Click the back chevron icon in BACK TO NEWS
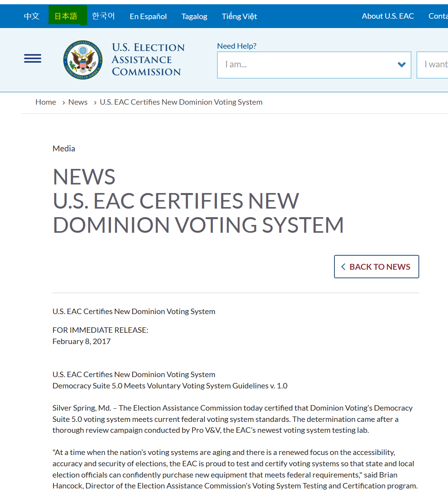Screen dimensions: 448x497 343,267
